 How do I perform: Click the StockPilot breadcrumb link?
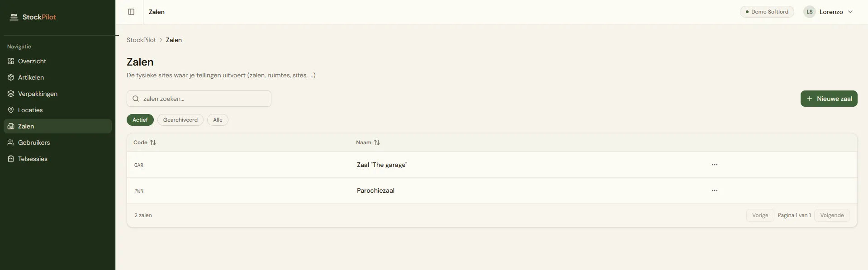pyautogui.click(x=141, y=40)
